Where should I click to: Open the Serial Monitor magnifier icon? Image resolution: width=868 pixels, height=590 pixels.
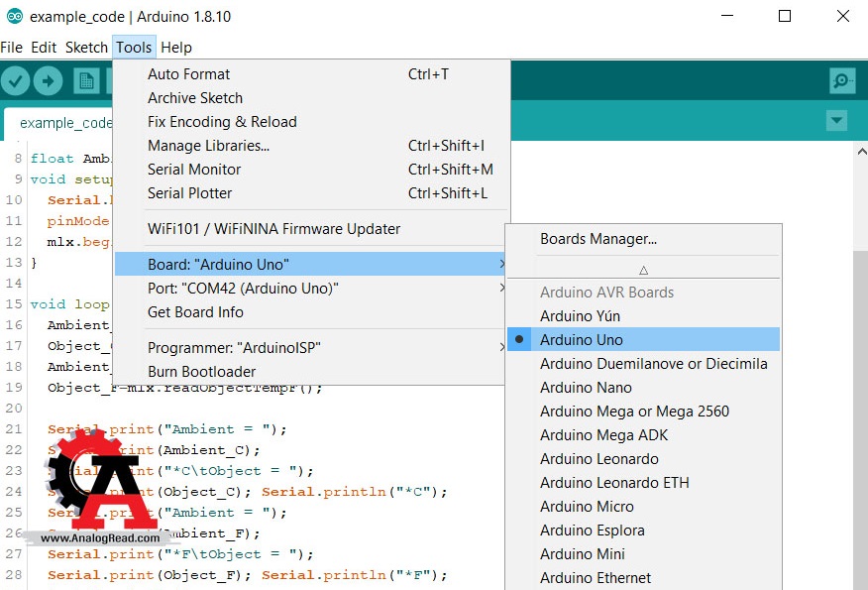842,81
